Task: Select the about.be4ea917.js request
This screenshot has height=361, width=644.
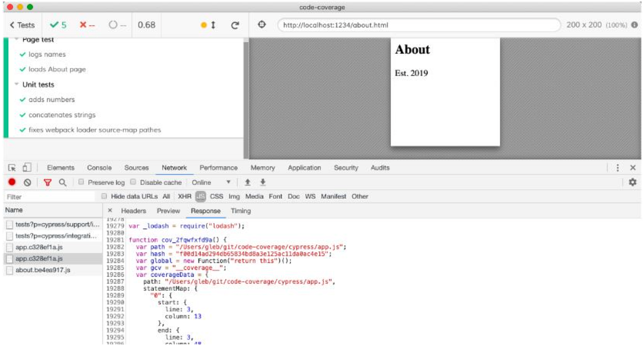Action: point(43,270)
